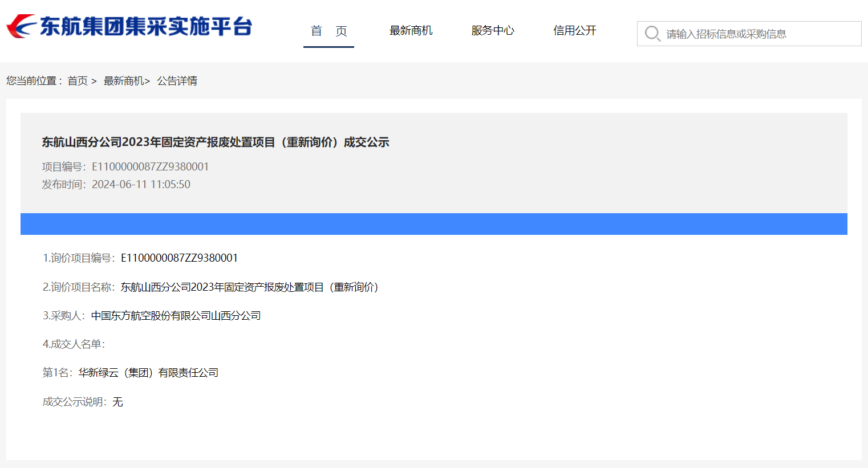
Task: Go to 最新商机 in the breadcrumb
Action: 123,81
